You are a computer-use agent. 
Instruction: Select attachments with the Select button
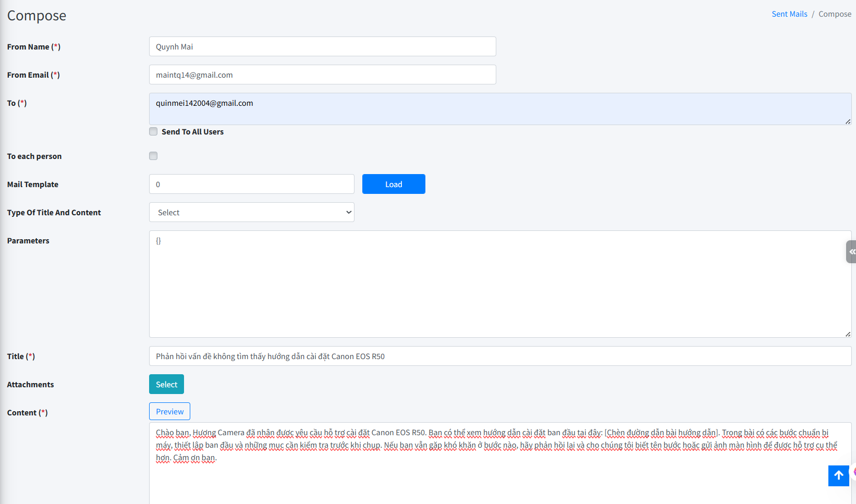point(166,384)
